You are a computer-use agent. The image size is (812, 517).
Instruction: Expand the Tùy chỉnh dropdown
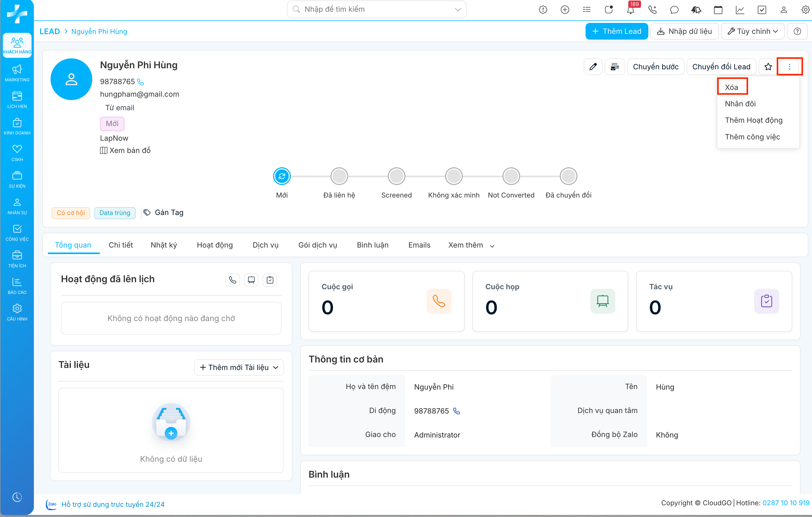753,31
